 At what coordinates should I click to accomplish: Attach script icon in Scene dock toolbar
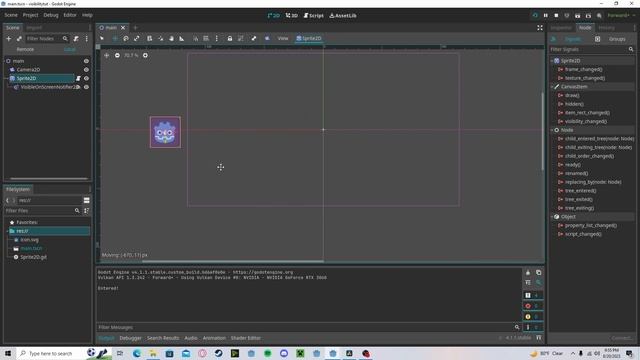76,39
